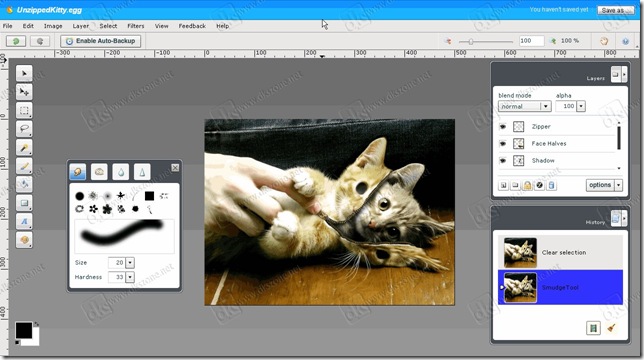Screen dimensions: 644x360
Task: Click the lock layer icon
Action: click(527, 186)
